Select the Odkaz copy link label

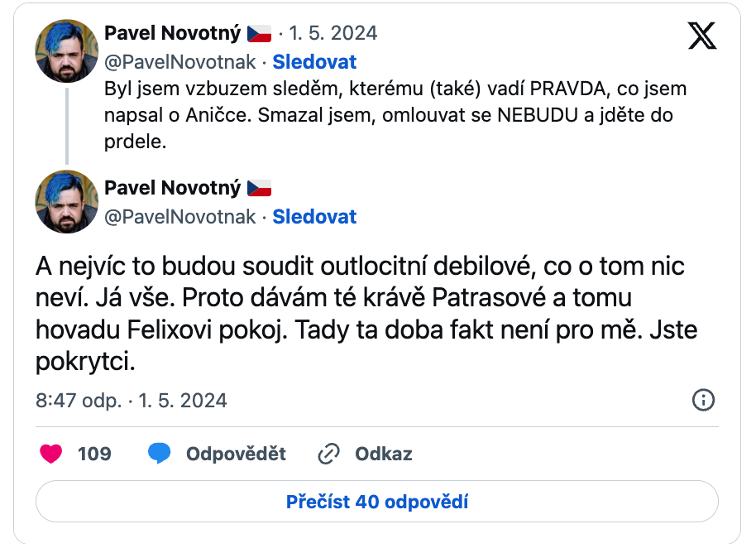[383, 454]
